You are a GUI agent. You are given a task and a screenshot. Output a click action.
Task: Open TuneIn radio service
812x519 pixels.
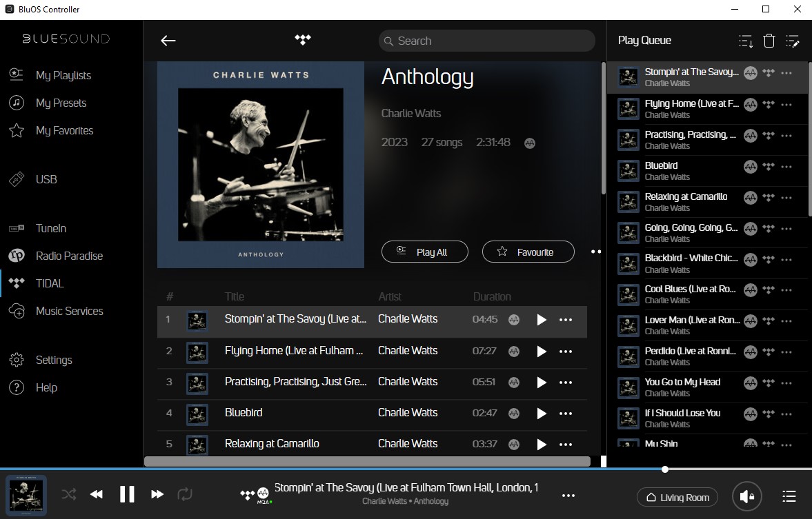(51, 228)
